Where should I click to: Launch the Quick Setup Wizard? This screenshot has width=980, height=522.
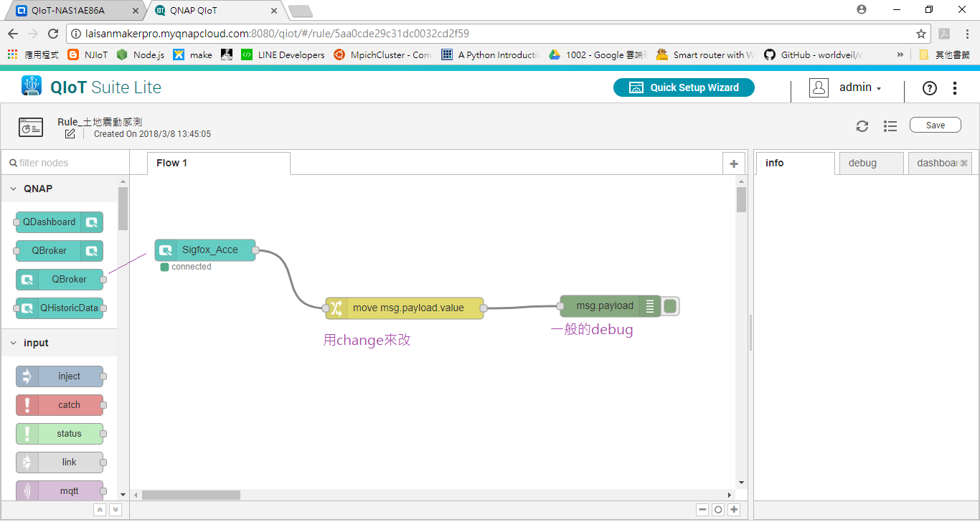coord(684,87)
